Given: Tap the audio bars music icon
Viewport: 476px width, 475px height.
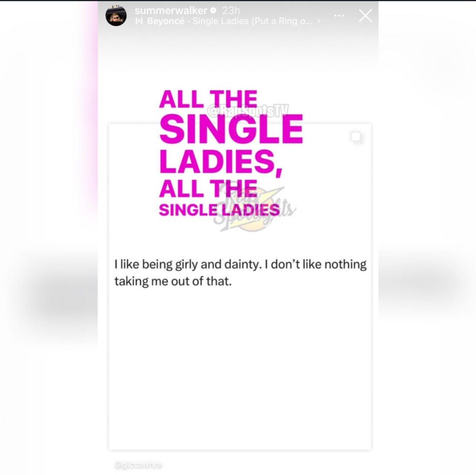Looking at the screenshot, I should [x=139, y=21].
